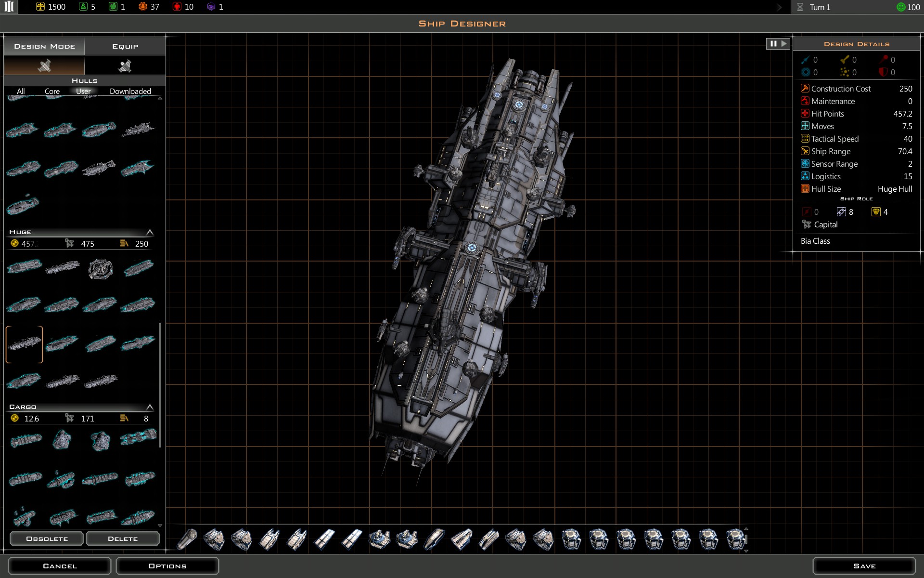Click the Hit Points icon in Design Details
The width and height of the screenshot is (924, 578).
805,113
